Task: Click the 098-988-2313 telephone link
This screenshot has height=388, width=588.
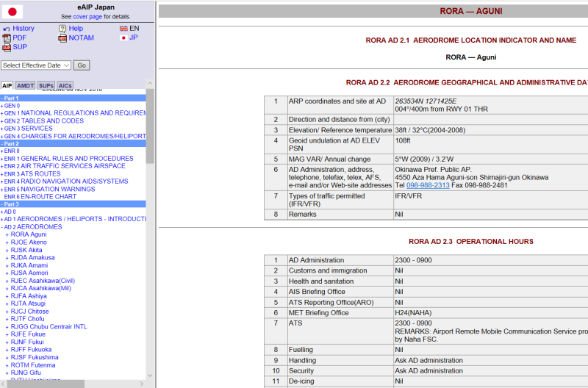Action: pyautogui.click(x=428, y=185)
